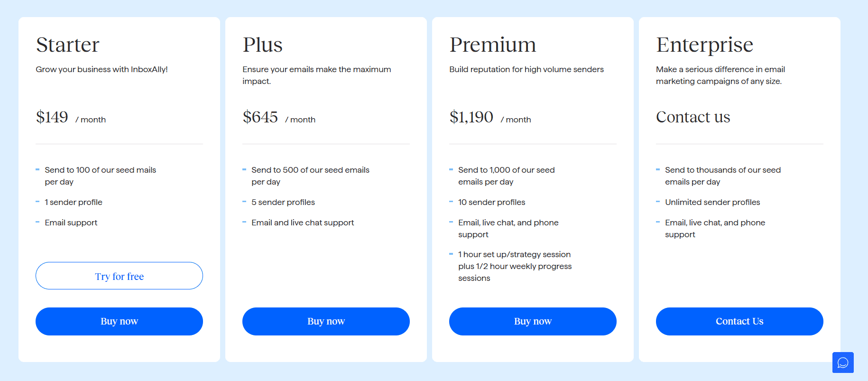868x381 pixels.
Task: Click 'Email and live chat support' feature
Action: pyautogui.click(x=303, y=223)
